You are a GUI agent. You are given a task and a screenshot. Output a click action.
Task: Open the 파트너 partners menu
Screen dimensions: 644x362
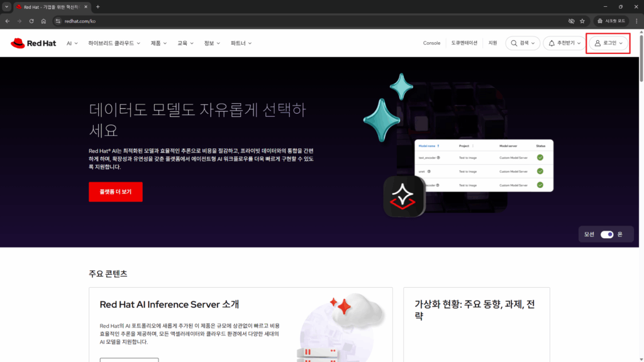click(x=241, y=43)
